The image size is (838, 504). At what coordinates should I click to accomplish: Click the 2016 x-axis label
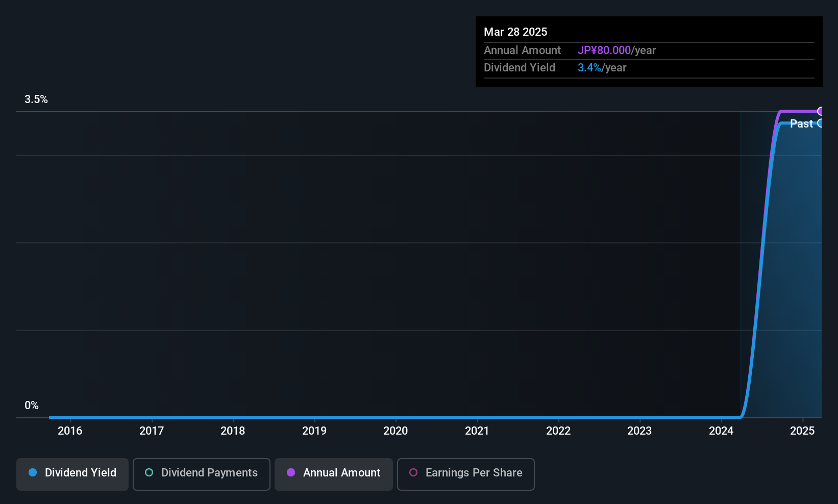pyautogui.click(x=70, y=431)
